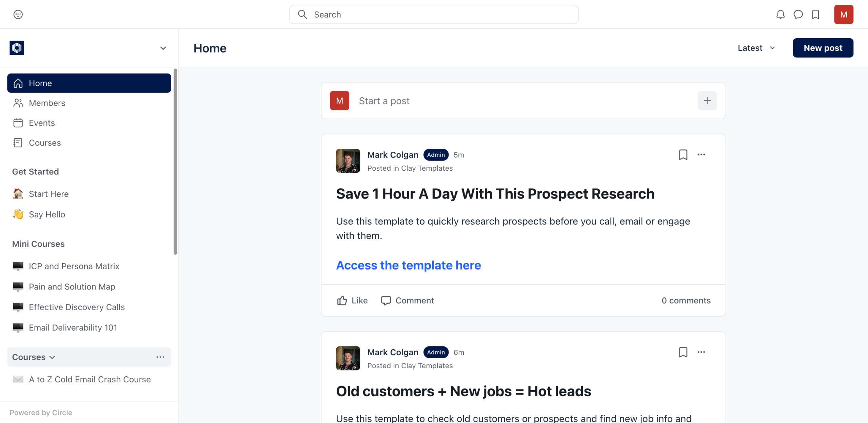Image resolution: width=868 pixels, height=423 pixels.
Task: Open the Latest sort dropdown
Action: pyautogui.click(x=756, y=48)
